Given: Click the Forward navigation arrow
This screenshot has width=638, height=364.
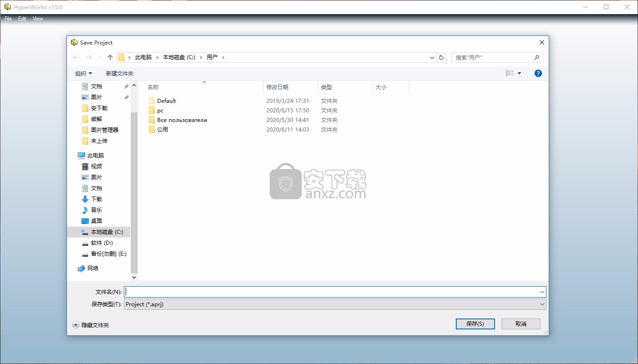Looking at the screenshot, I should pyautogui.click(x=89, y=57).
